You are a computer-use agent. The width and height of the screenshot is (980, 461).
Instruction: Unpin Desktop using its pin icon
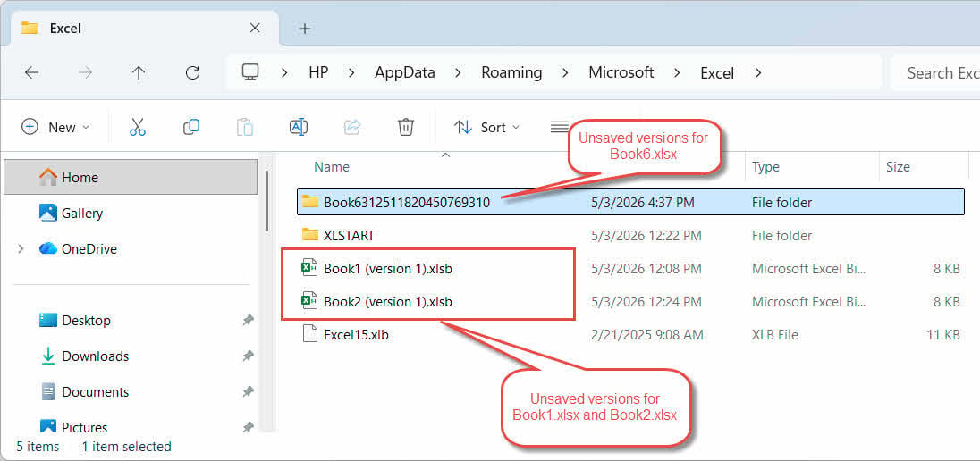(x=248, y=321)
